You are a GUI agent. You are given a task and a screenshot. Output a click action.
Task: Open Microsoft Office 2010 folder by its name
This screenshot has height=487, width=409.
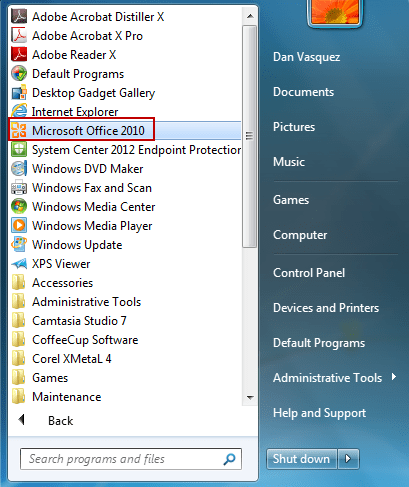(88, 131)
